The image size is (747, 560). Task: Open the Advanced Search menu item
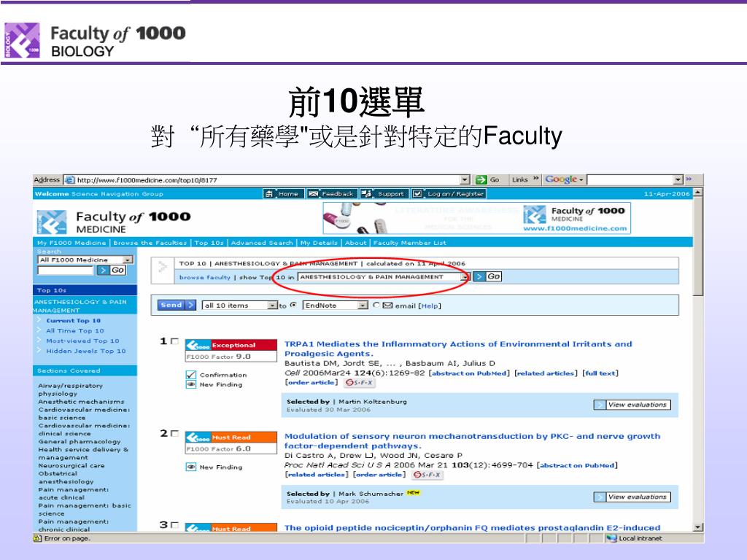[x=262, y=243]
